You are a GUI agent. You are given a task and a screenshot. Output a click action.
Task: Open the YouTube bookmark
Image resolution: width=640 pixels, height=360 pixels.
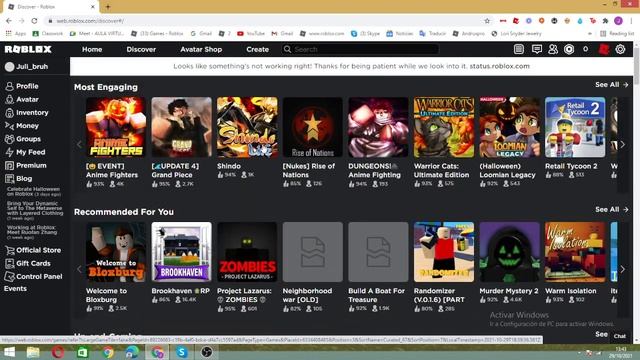[x=251, y=33]
